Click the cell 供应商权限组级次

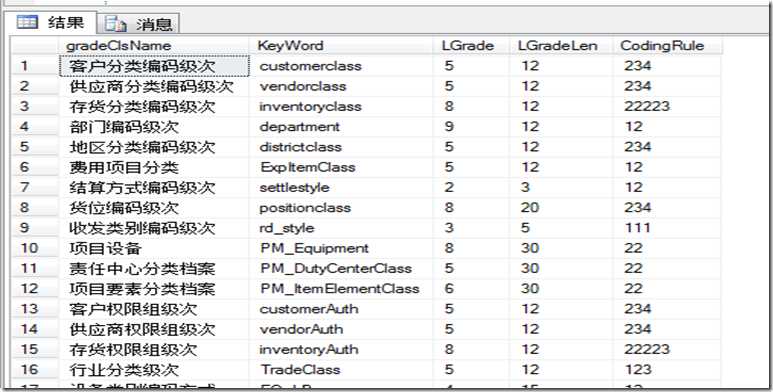click(x=154, y=329)
